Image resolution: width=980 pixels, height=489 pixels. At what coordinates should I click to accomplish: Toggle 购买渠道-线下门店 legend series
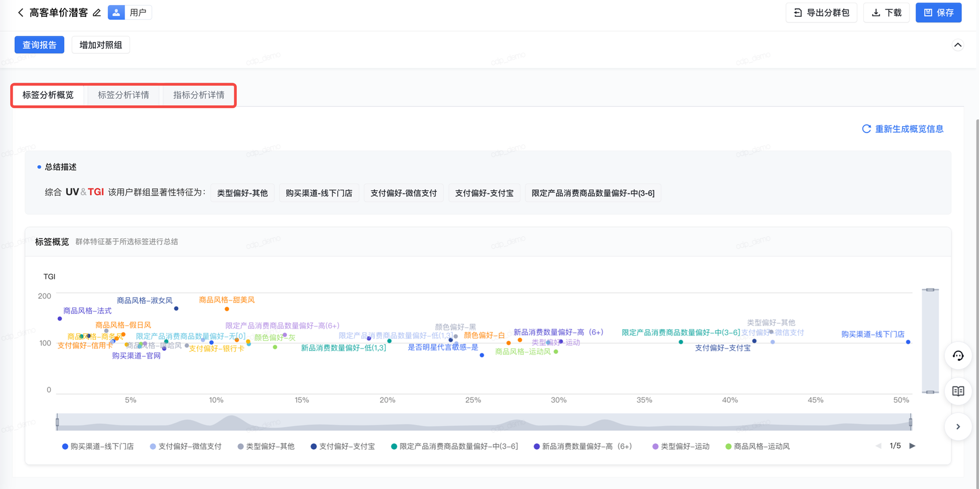click(97, 446)
